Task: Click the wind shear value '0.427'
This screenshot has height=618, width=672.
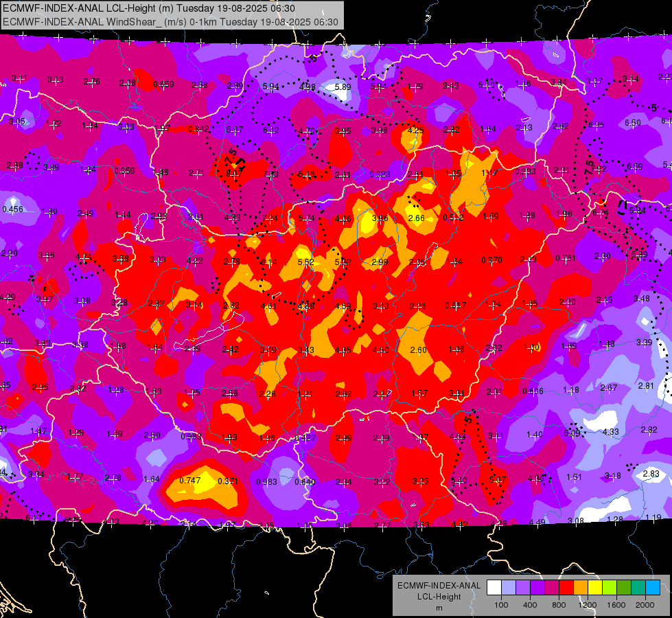Action: pos(305,438)
